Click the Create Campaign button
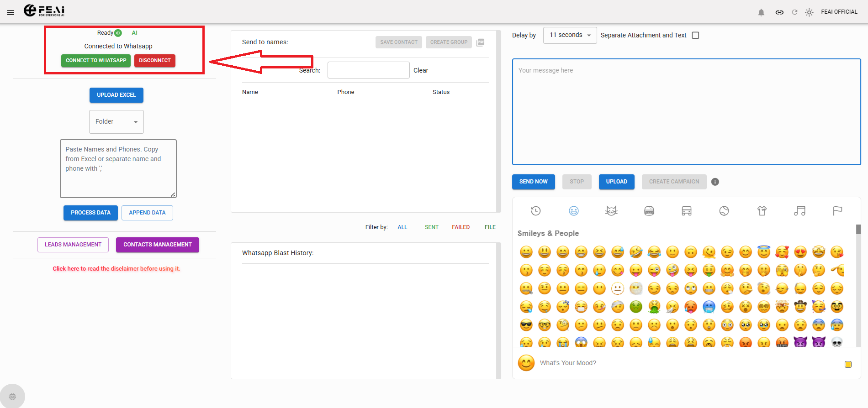Screen dimensions: 868x408 (x=674, y=182)
